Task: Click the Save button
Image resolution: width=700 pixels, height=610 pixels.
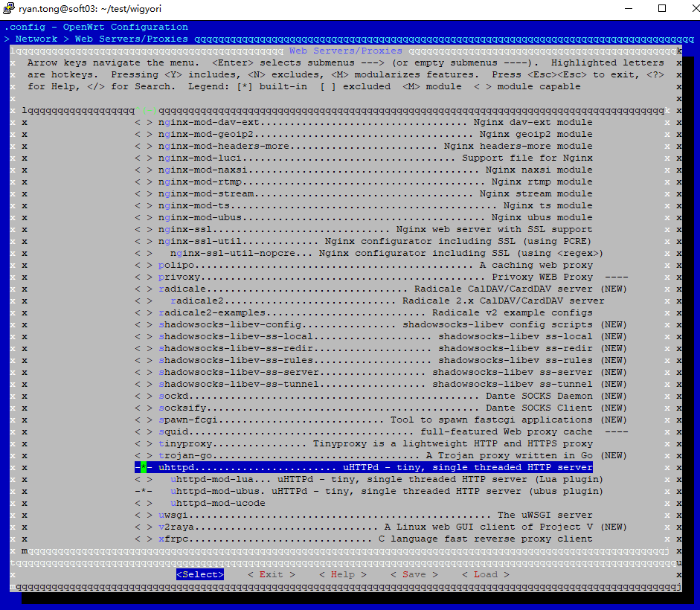Action: point(414,574)
